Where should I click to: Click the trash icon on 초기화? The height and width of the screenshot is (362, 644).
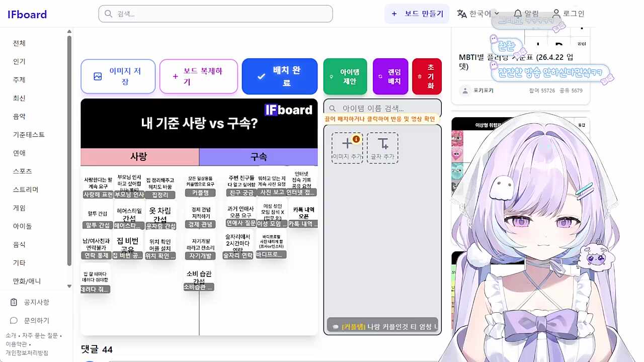[420, 76]
